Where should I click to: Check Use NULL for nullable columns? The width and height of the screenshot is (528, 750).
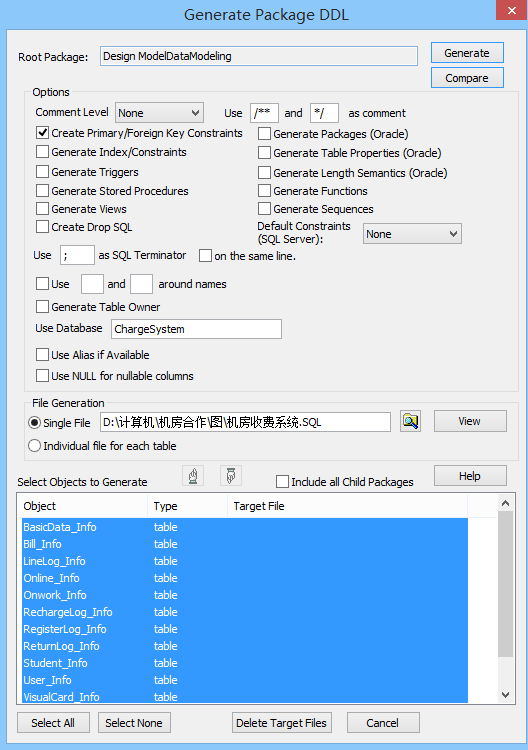coord(43,376)
